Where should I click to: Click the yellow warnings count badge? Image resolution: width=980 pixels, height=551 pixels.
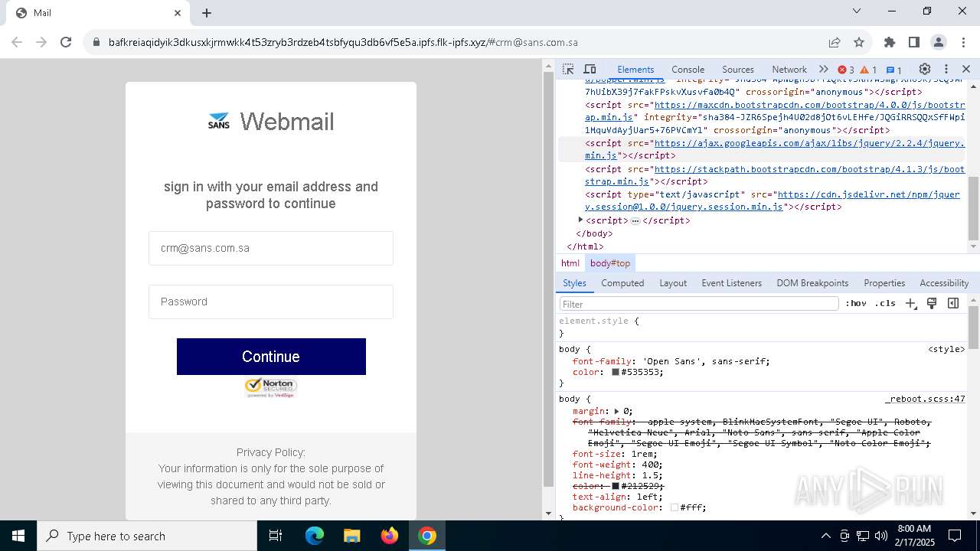coord(868,70)
